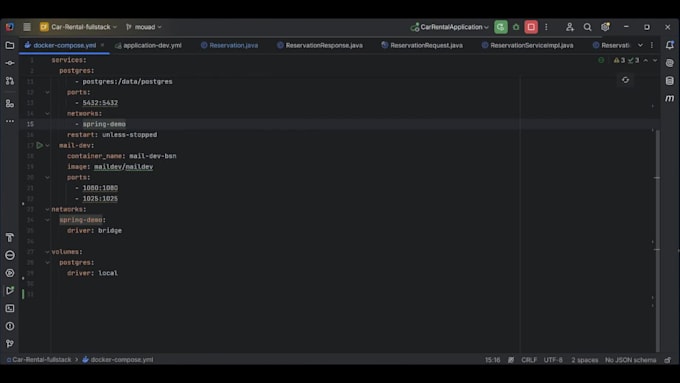
Task: Open the Notifications bell
Action: click(670, 45)
